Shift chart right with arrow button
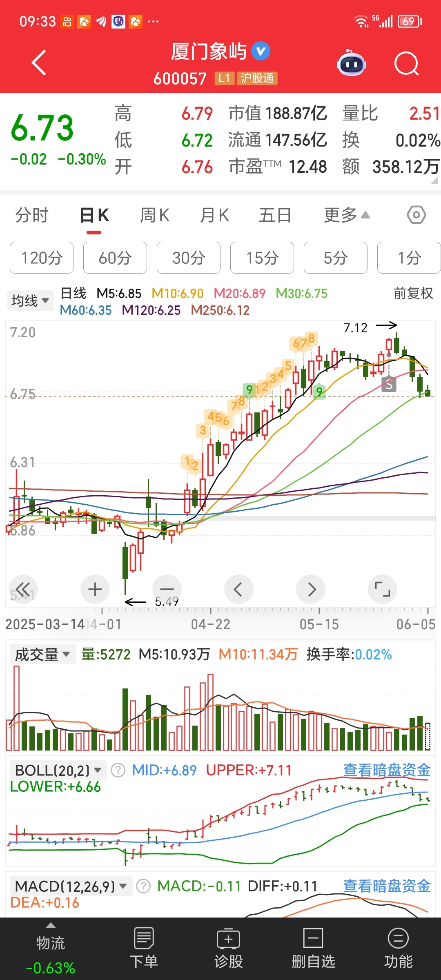The width and height of the screenshot is (441, 980). coord(311,589)
